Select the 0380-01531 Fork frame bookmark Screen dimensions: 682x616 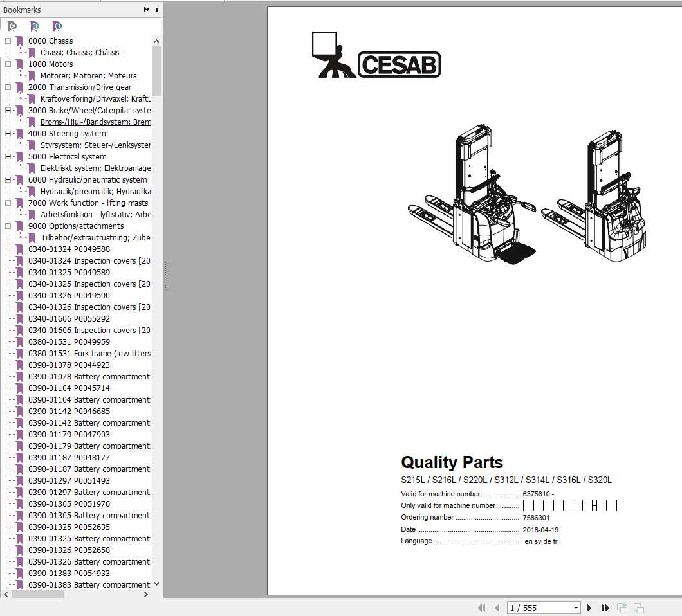click(x=89, y=354)
